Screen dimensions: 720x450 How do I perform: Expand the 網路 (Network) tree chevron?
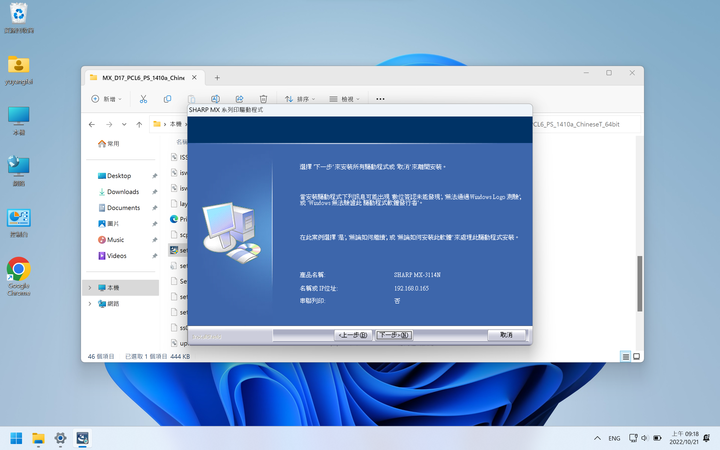point(90,304)
